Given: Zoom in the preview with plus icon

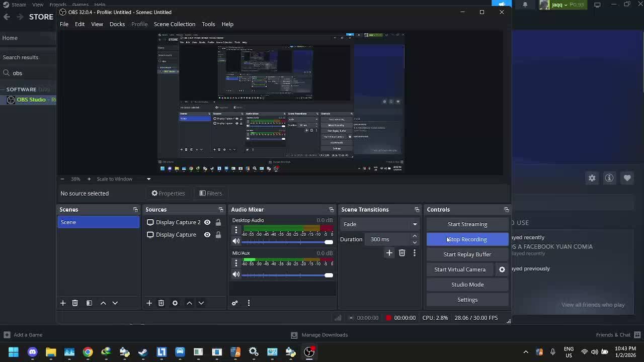Looking at the screenshot, I should click(89, 179).
